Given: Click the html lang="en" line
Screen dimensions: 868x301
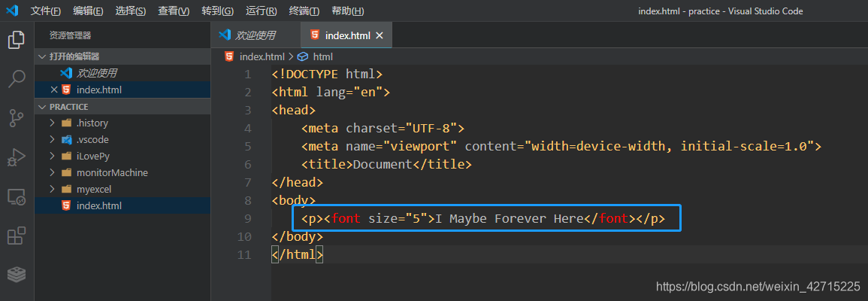Looking at the screenshot, I should [331, 92].
